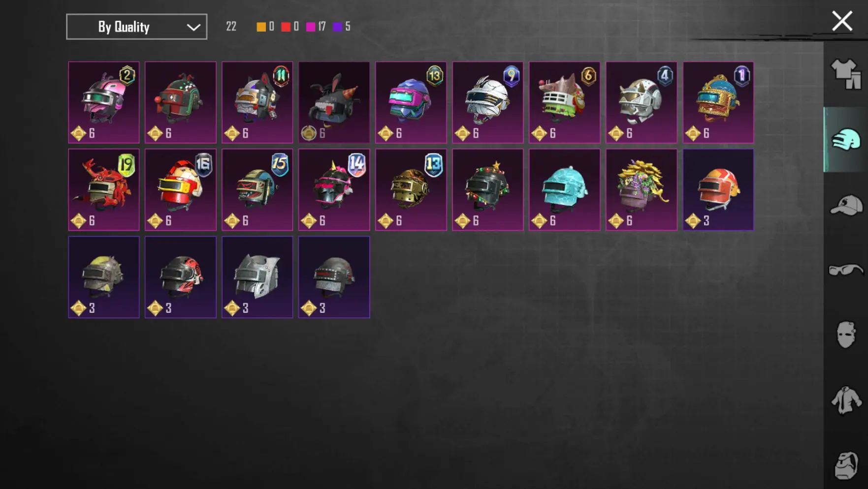This screenshot has width=868, height=489.
Task: Open the cap headwear category
Action: tap(846, 205)
